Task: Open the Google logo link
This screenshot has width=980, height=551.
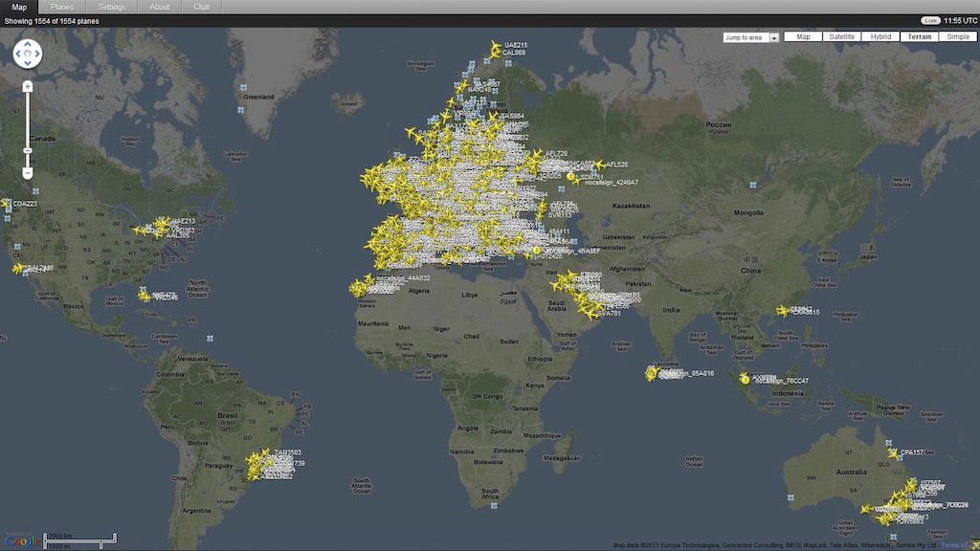Action: point(22,541)
